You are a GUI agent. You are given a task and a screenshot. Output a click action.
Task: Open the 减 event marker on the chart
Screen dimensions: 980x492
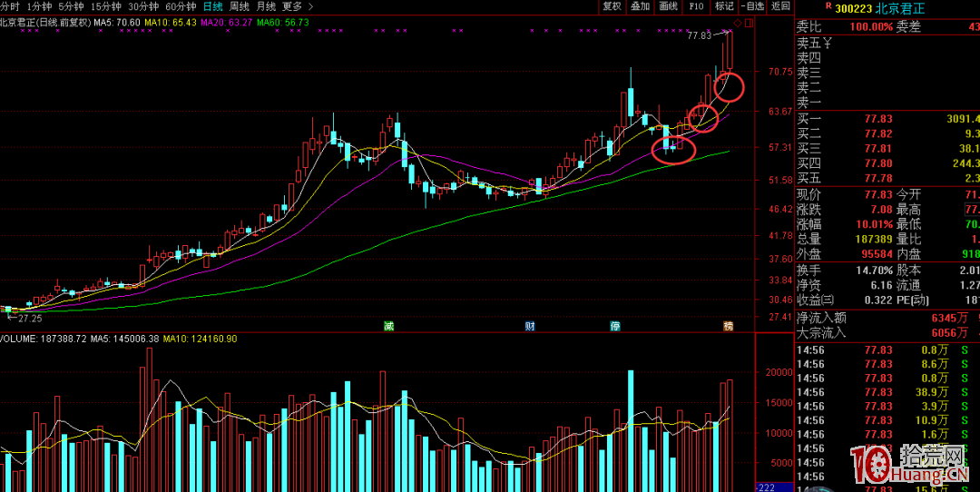388,326
